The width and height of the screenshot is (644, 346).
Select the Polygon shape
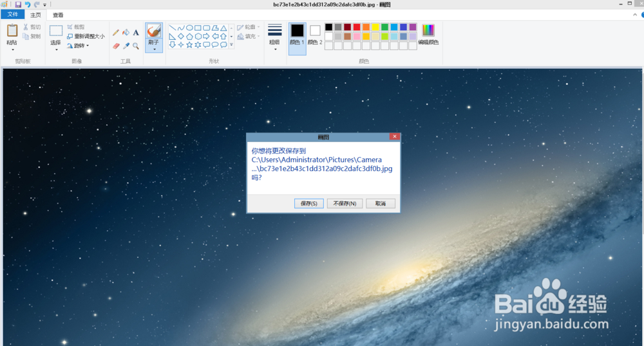(215, 28)
